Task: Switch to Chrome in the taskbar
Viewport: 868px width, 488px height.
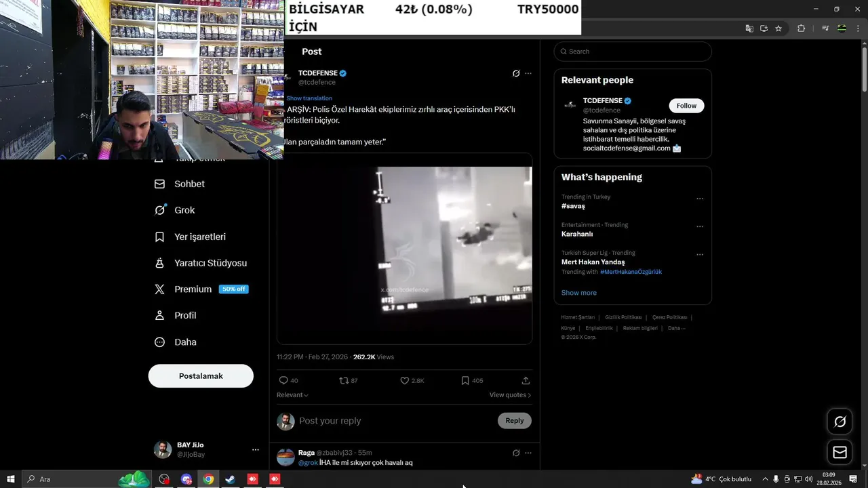Action: [x=208, y=479]
